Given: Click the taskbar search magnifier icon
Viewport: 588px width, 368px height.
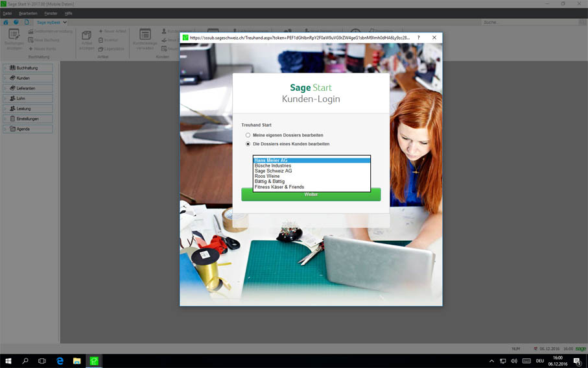Looking at the screenshot, I should [x=25, y=361].
